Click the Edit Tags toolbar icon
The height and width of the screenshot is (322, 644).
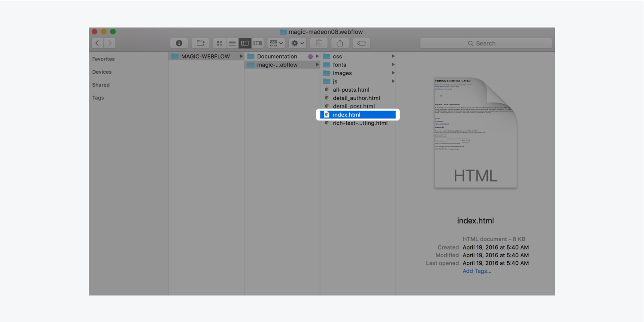(x=361, y=43)
